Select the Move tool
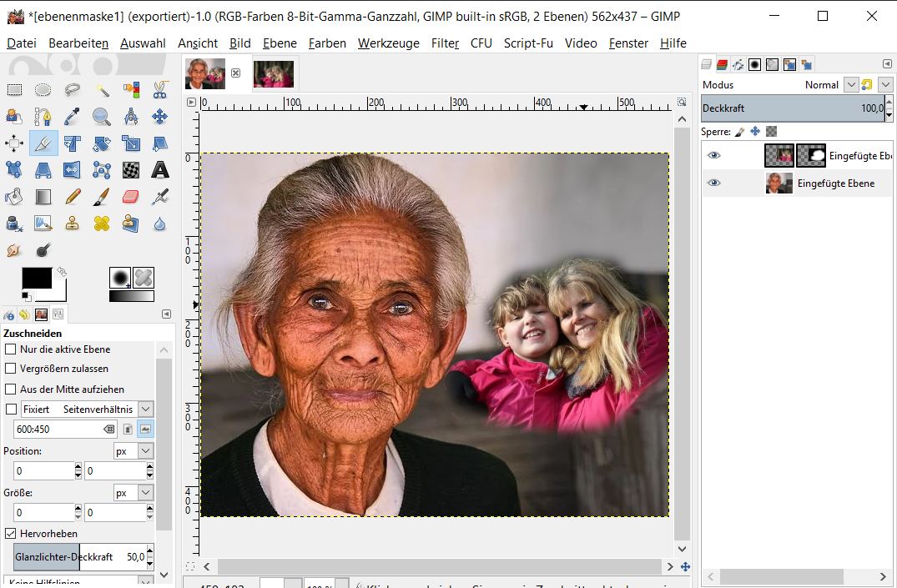Screen dimensions: 897x588 (159, 117)
